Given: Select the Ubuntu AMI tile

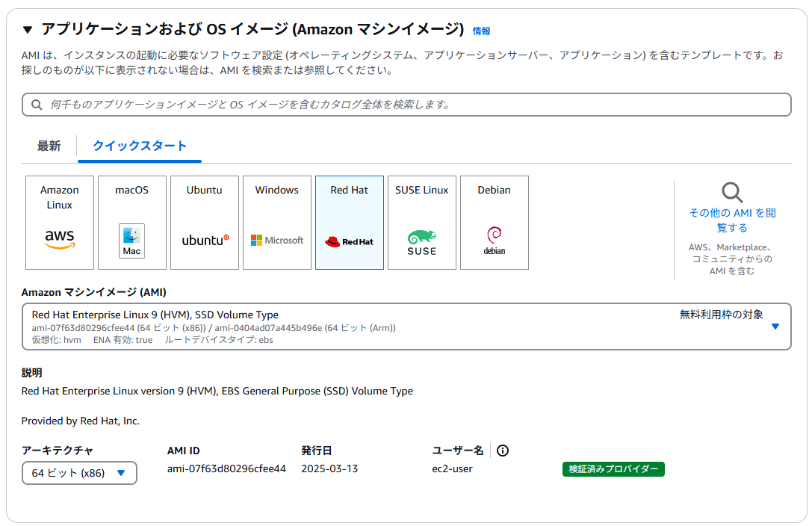Looking at the screenshot, I should (205, 223).
